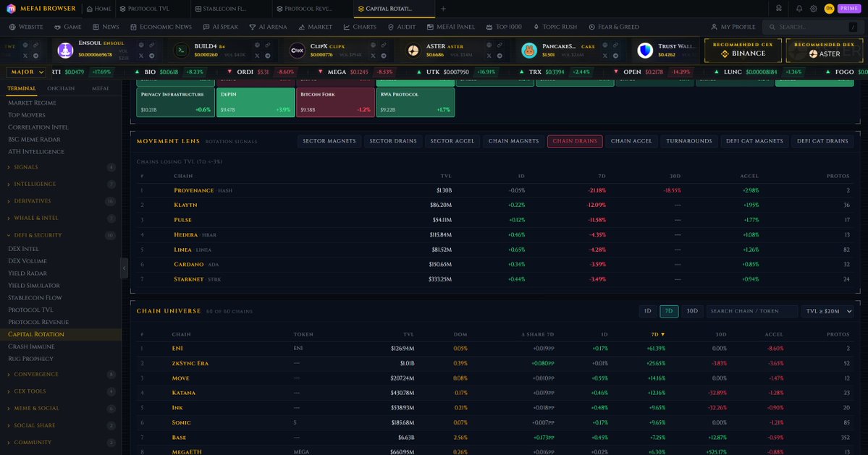Activate the Turnarounds filter
Screen dimensions: 868x455
pyautogui.click(x=689, y=141)
